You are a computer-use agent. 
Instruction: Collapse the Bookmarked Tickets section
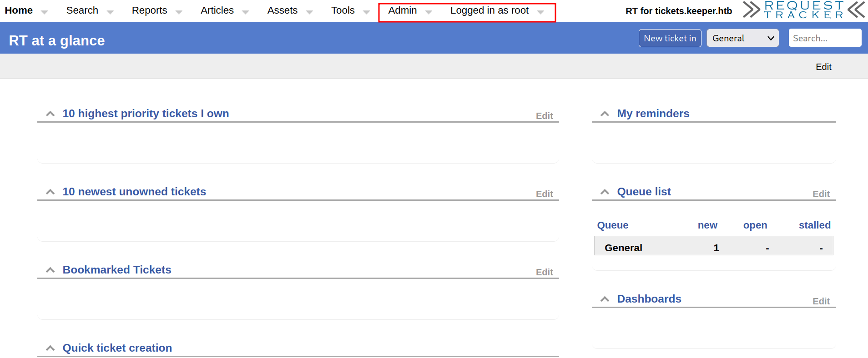(50, 270)
